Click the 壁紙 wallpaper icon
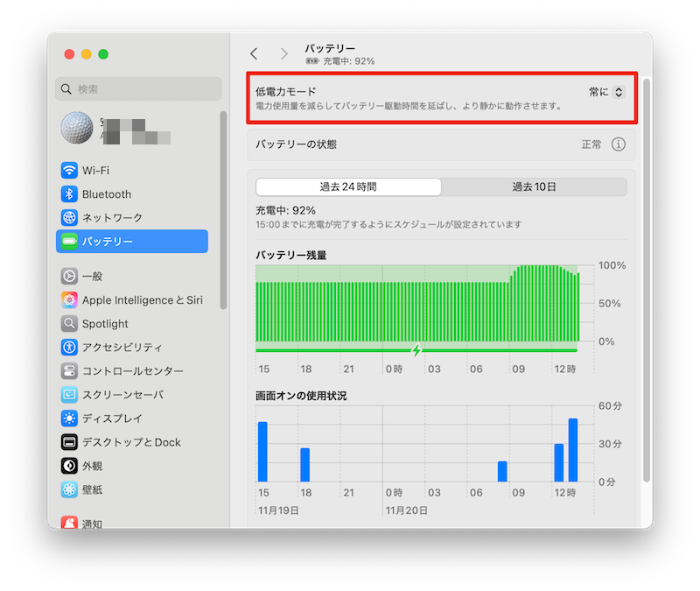The width and height of the screenshot is (700, 591). 70,489
